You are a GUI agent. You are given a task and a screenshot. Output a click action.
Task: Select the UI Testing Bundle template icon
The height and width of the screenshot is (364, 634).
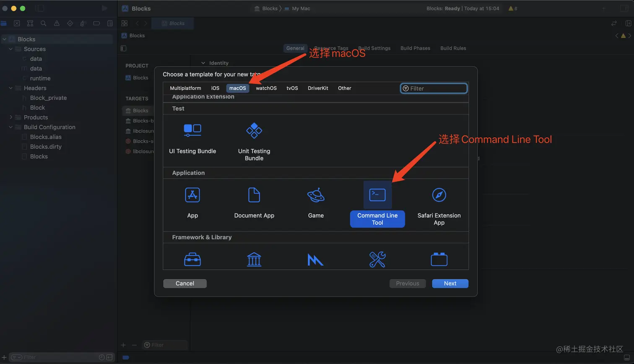(x=192, y=130)
